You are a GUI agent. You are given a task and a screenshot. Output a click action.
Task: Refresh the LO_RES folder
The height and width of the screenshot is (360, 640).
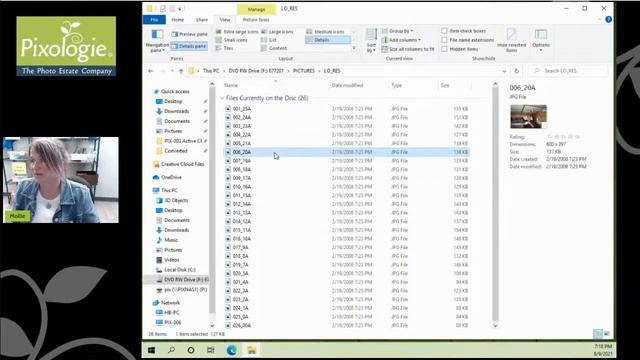(x=517, y=71)
